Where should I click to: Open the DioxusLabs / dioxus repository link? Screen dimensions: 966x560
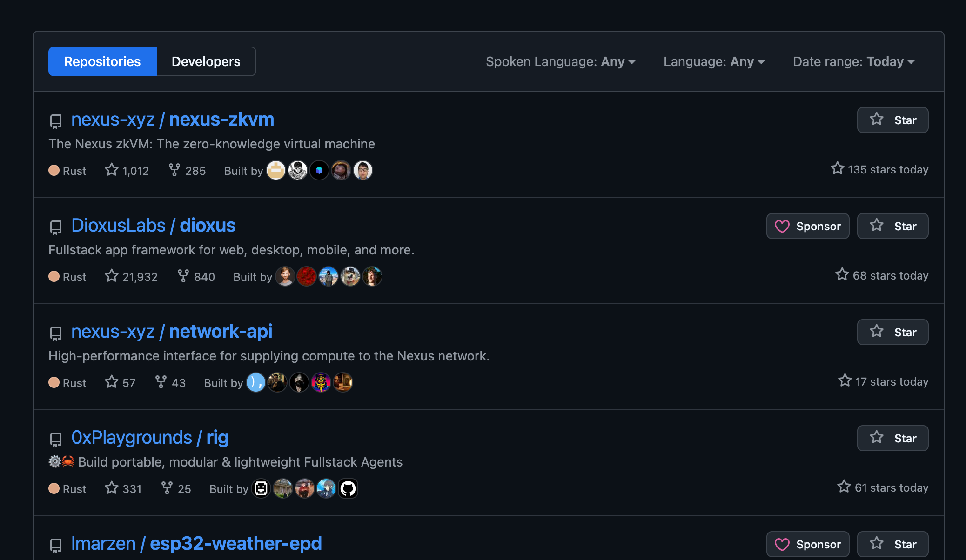tap(154, 226)
